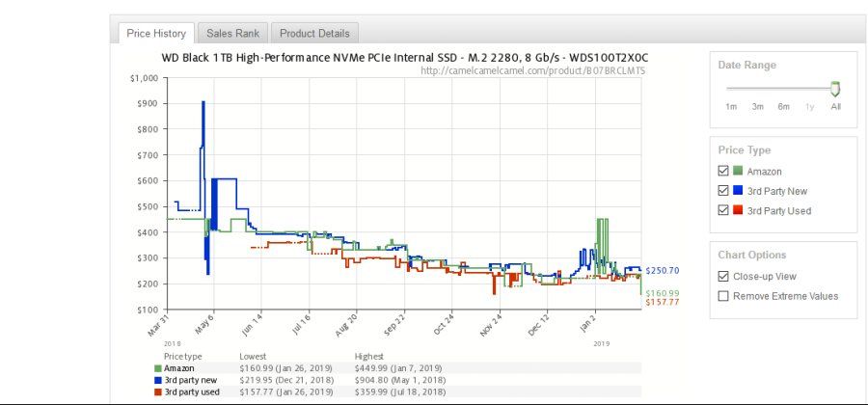Click the Lowest column header
This screenshot has height=405, width=868.
click(x=253, y=357)
